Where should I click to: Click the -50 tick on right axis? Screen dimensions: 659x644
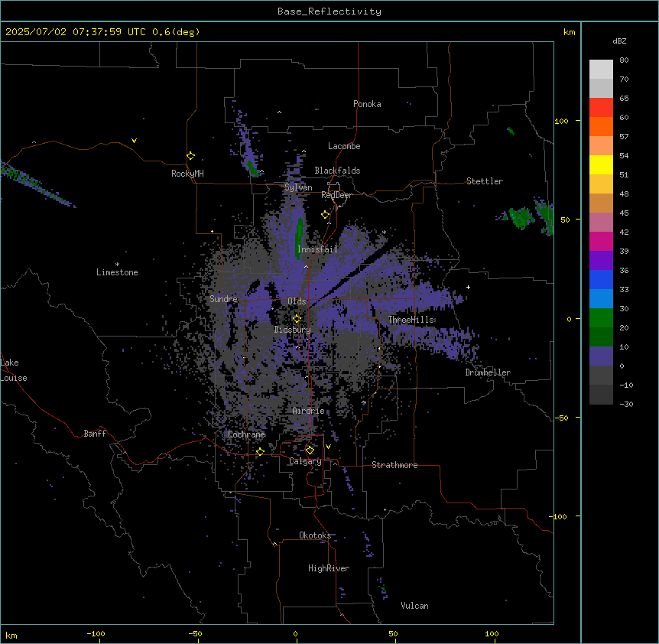pyautogui.click(x=561, y=418)
